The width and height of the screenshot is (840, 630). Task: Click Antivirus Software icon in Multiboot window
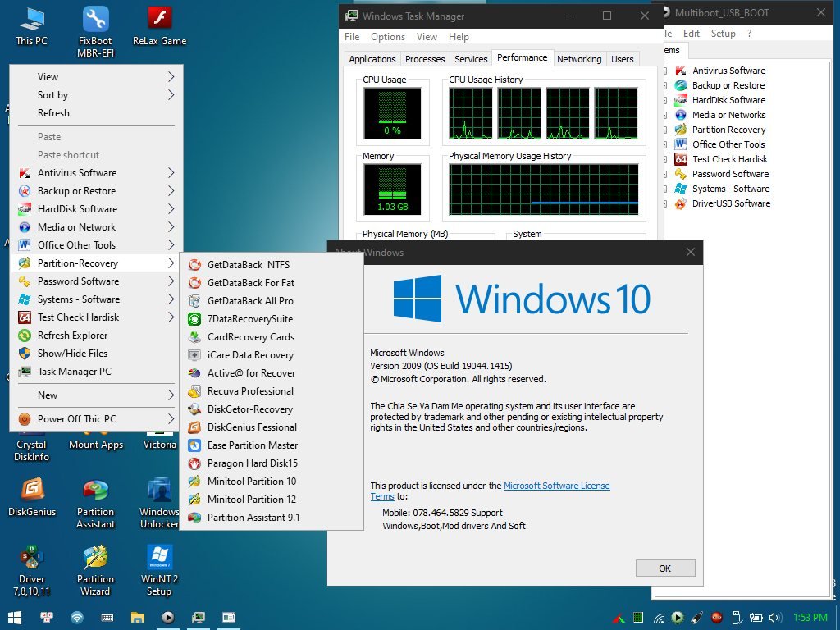point(681,71)
